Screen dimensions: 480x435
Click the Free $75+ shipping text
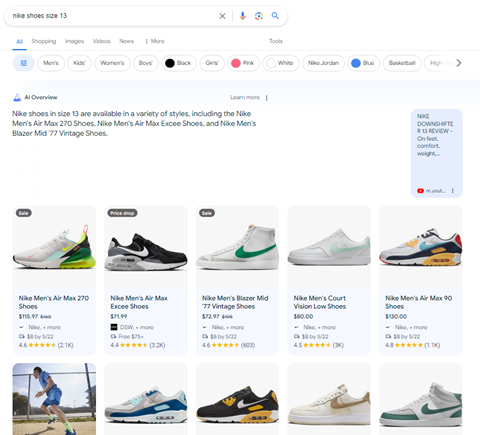click(131, 336)
